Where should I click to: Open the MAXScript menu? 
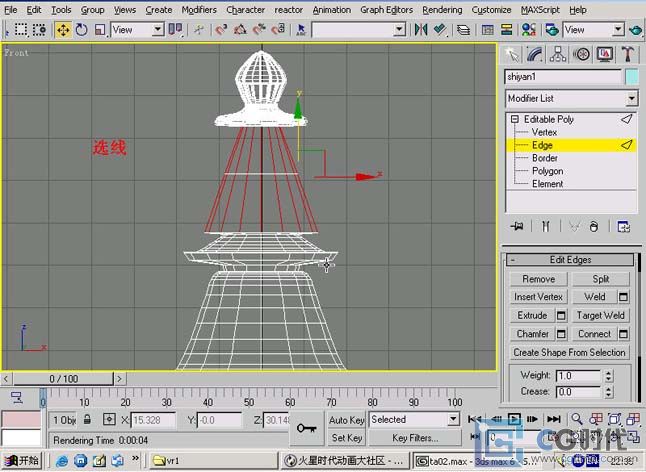coord(540,9)
